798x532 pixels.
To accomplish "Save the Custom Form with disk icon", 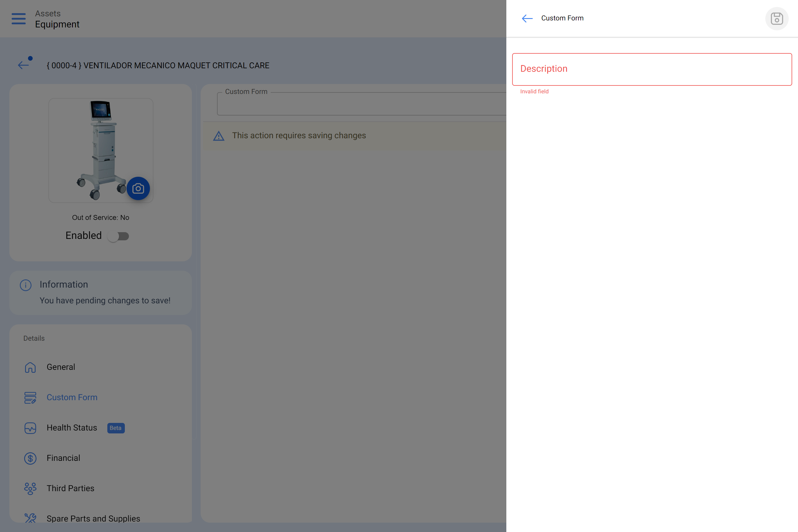I will 777,19.
